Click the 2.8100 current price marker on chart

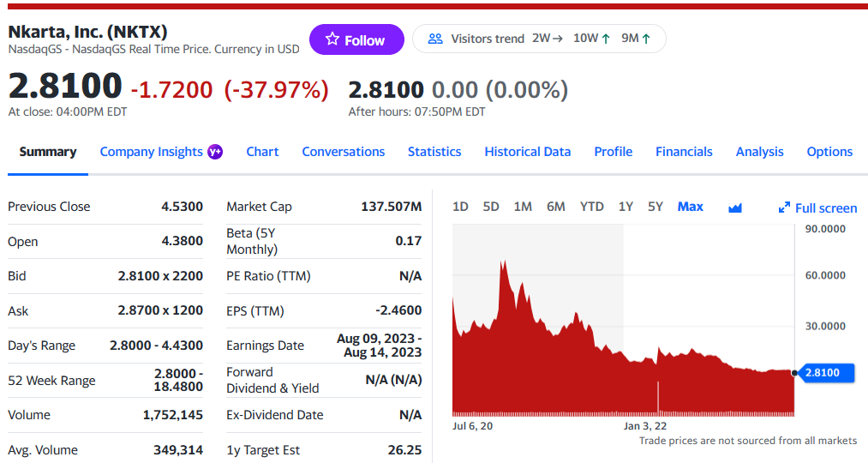(827, 373)
